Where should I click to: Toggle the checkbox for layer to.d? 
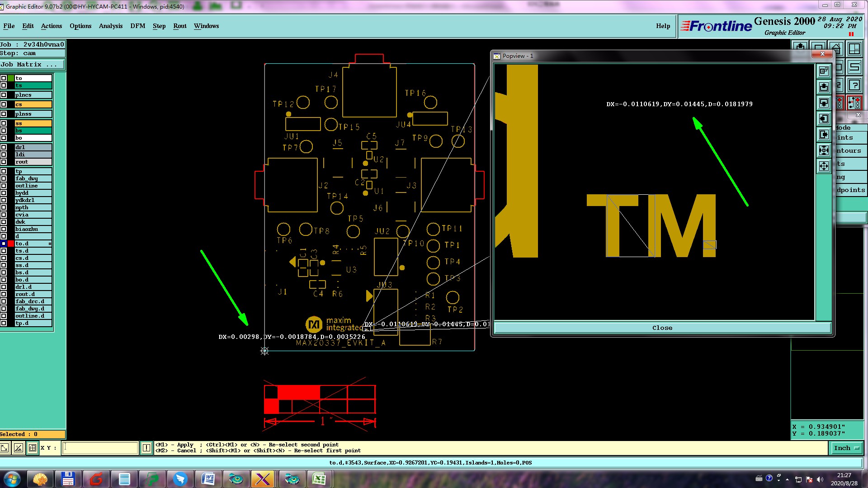[4, 244]
